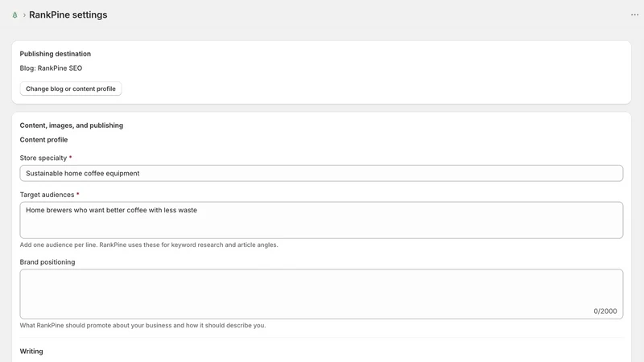
Task: Click the 0/2000 character counter
Action: [605, 311]
